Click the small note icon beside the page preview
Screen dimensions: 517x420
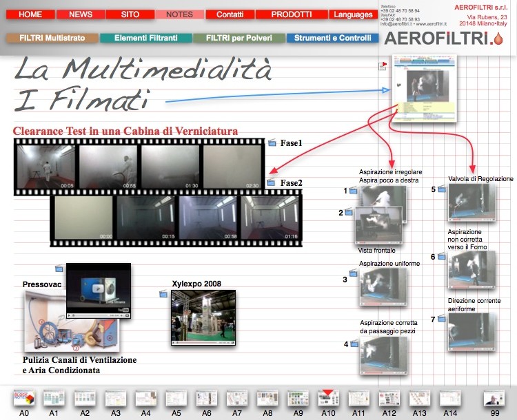pyautogui.click(x=383, y=66)
